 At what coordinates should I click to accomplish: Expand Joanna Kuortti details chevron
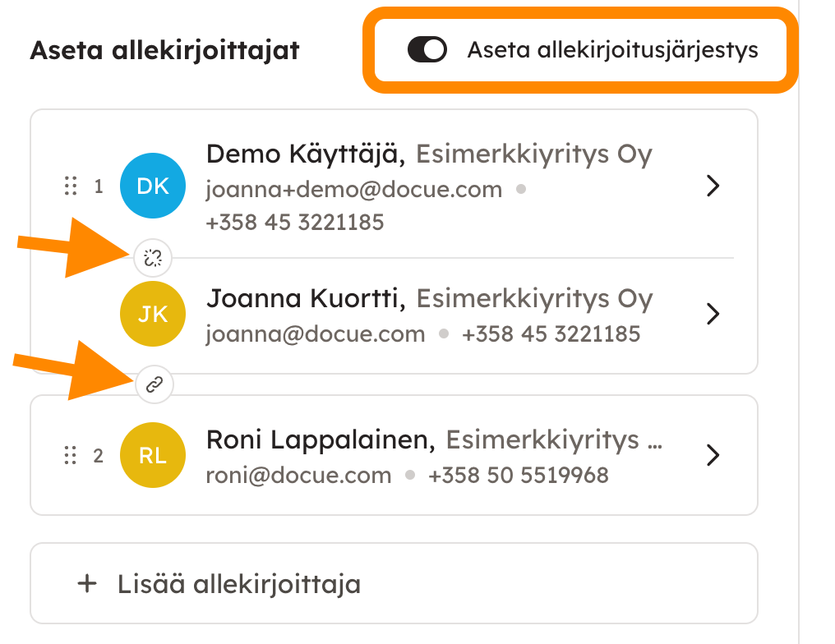[x=713, y=314]
